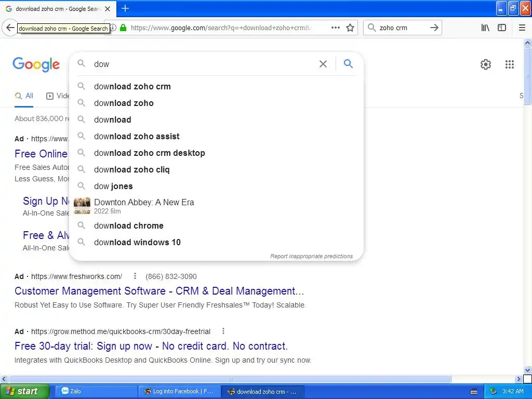Click the download zoho crm taskbar button

(x=263, y=392)
